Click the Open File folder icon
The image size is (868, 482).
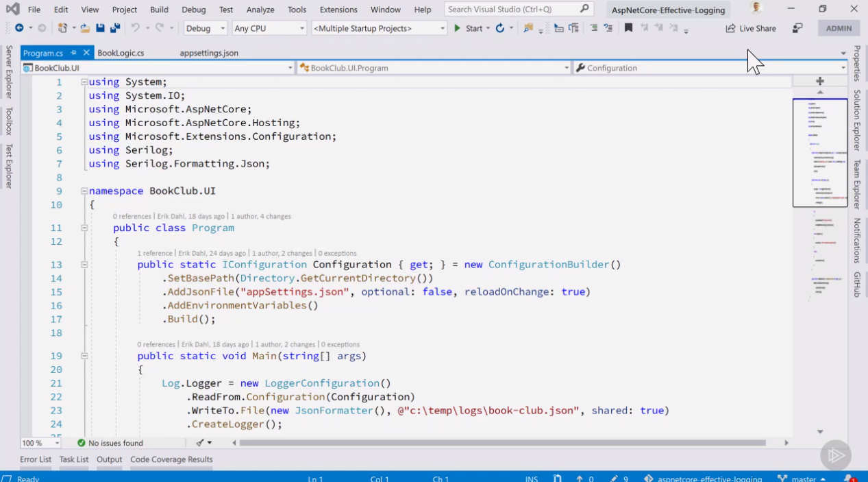point(85,28)
